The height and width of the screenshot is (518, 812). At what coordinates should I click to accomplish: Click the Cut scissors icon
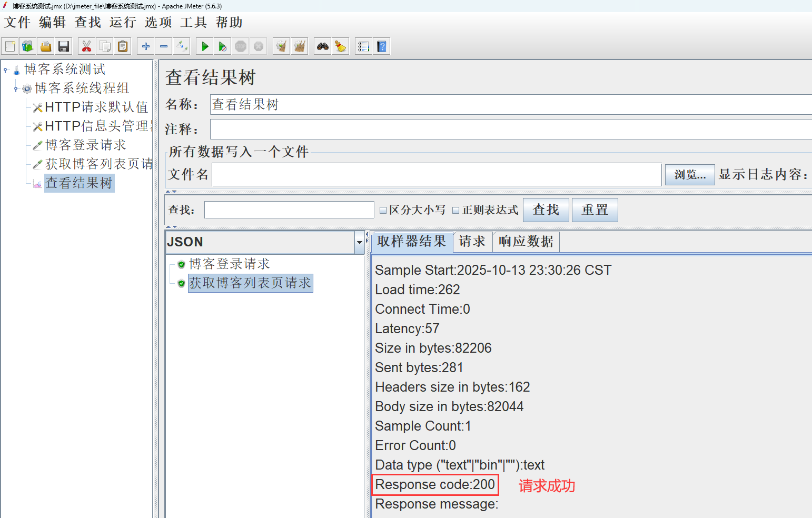pyautogui.click(x=87, y=46)
